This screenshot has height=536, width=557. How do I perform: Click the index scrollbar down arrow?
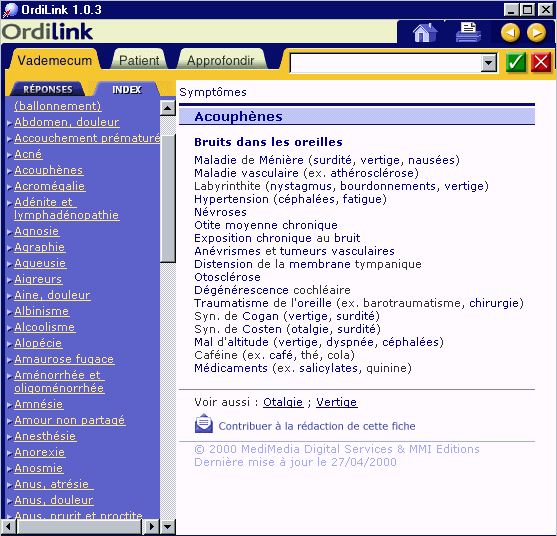click(x=168, y=526)
